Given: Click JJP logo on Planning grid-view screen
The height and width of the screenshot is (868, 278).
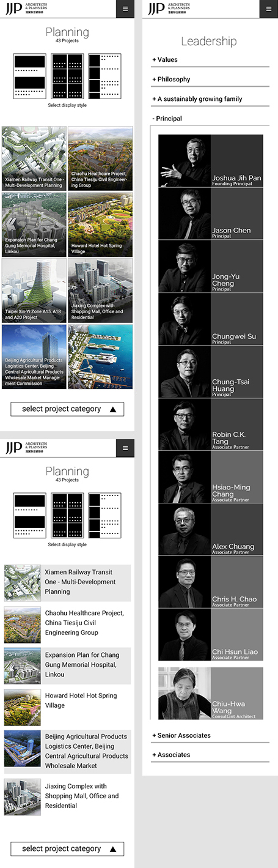Looking at the screenshot, I should (x=26, y=8).
